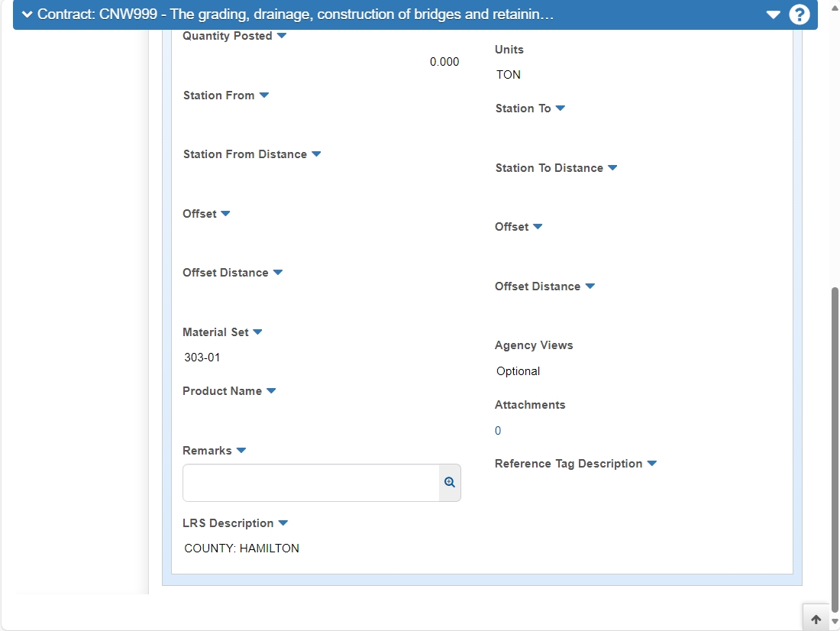The height and width of the screenshot is (631, 840).
Task: Open the Reference Tag Description dropdown arrow
Action: coord(652,464)
